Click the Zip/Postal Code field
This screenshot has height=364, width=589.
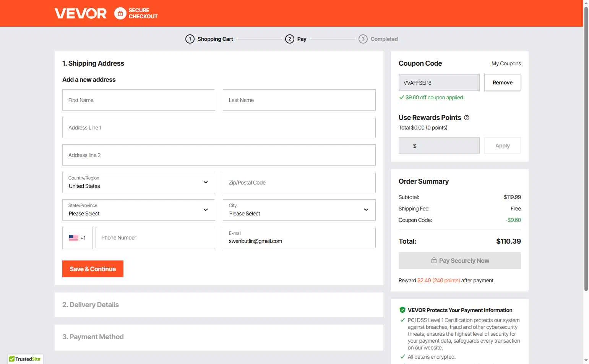pyautogui.click(x=299, y=183)
